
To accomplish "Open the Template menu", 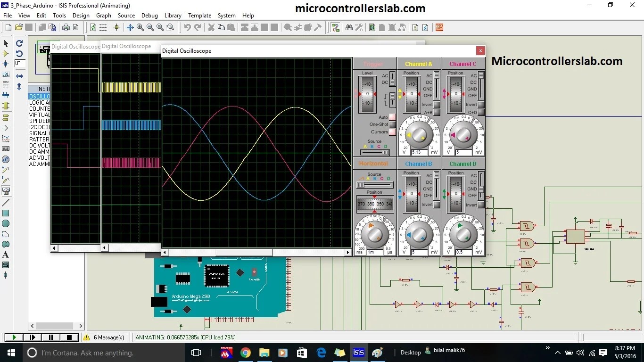I will pyautogui.click(x=199, y=15).
